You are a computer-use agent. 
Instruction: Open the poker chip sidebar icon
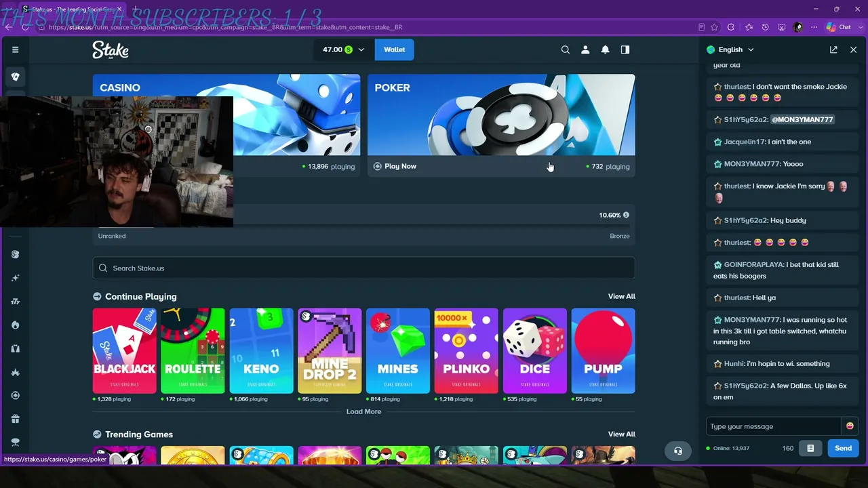coord(15,395)
